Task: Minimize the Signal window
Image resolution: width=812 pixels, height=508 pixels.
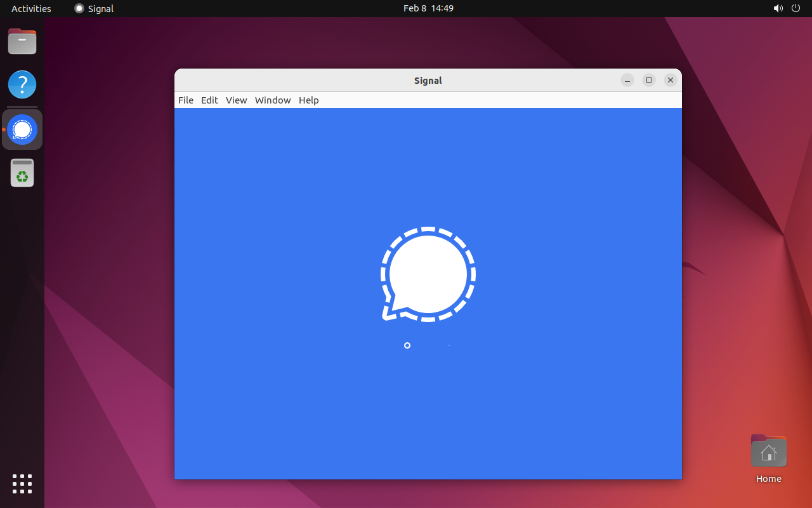Action: click(627, 80)
